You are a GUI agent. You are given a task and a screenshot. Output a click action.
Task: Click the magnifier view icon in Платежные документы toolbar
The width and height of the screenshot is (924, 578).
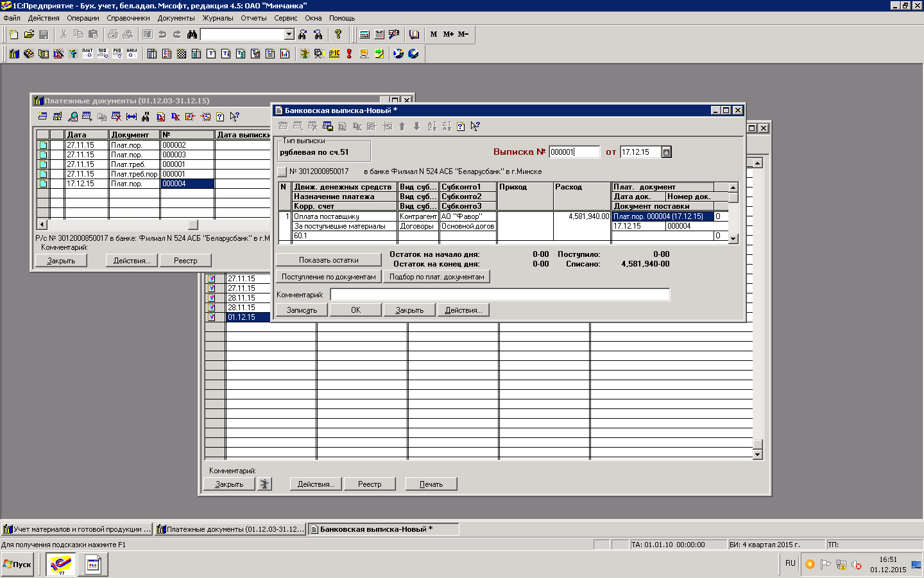point(73,116)
